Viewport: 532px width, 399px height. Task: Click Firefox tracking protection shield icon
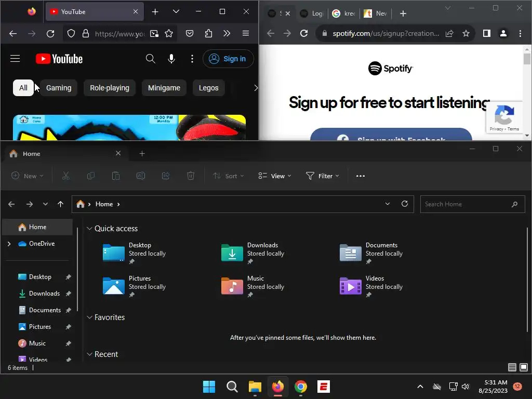[71, 34]
